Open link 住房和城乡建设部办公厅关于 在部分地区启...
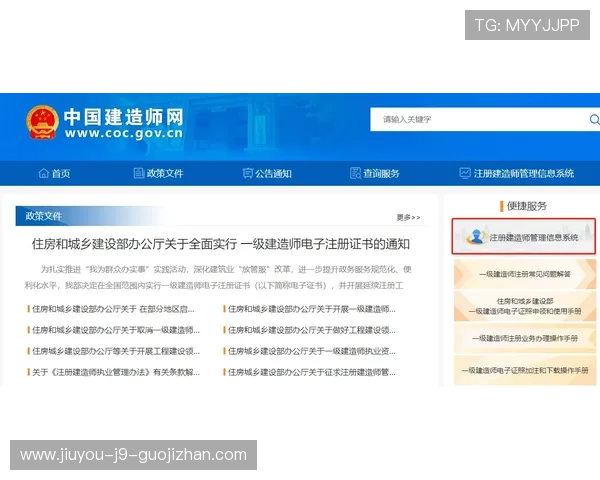 pos(111,309)
